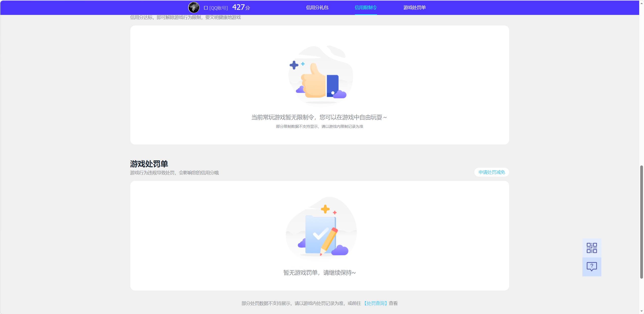Open the help question floating icon
Image resolution: width=644 pixels, height=314 pixels.
592,267
